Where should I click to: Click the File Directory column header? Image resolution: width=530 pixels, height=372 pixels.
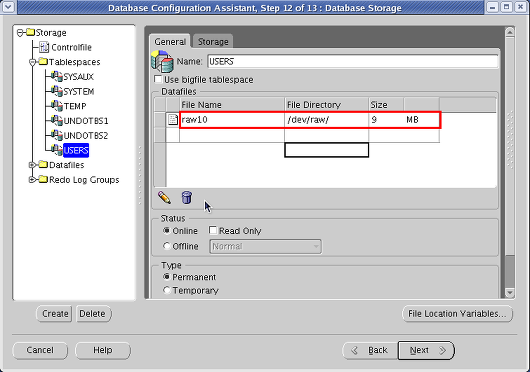pos(327,105)
